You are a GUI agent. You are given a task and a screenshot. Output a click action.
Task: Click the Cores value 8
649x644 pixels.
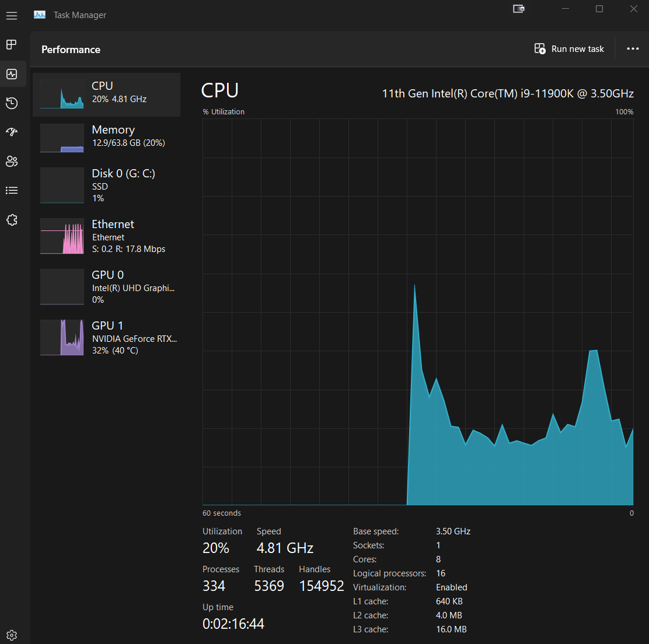tap(438, 559)
